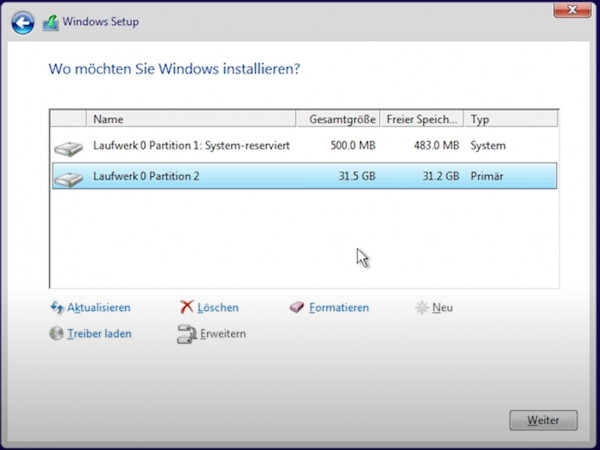Extend partition using Erweitern link
Viewport: 600px width, 450px height.
pyautogui.click(x=223, y=334)
